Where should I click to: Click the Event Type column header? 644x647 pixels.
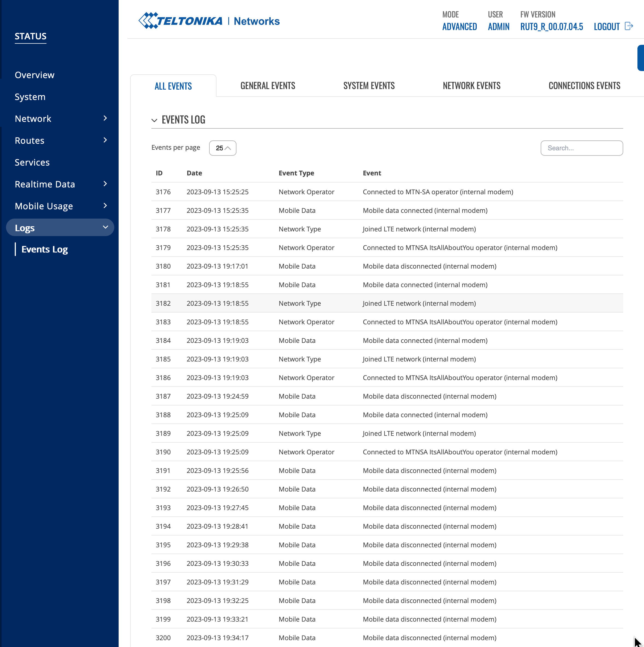(296, 173)
